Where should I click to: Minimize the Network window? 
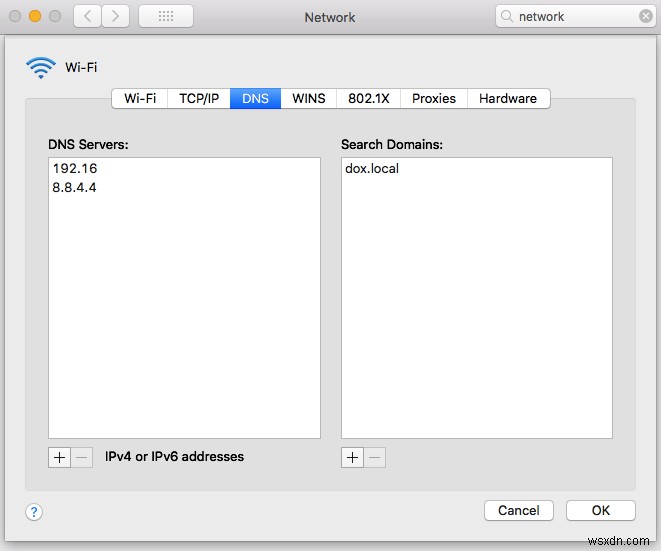35,16
